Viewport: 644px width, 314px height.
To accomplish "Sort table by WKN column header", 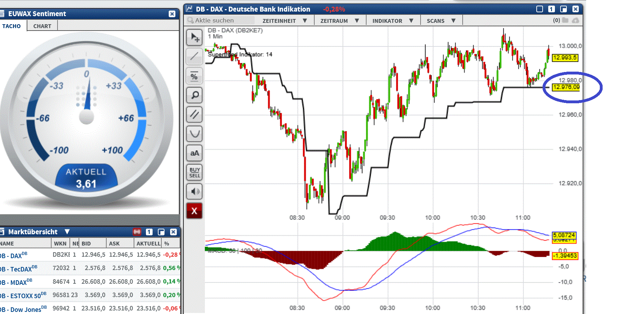I will click(60, 243).
